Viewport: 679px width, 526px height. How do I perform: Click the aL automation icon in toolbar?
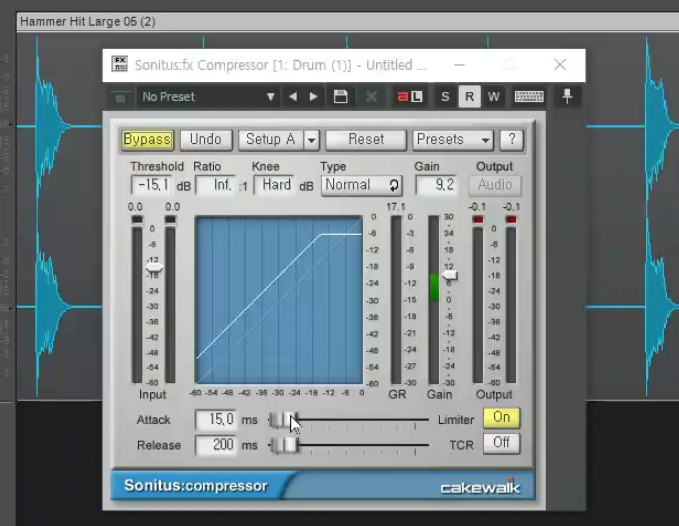tap(410, 97)
